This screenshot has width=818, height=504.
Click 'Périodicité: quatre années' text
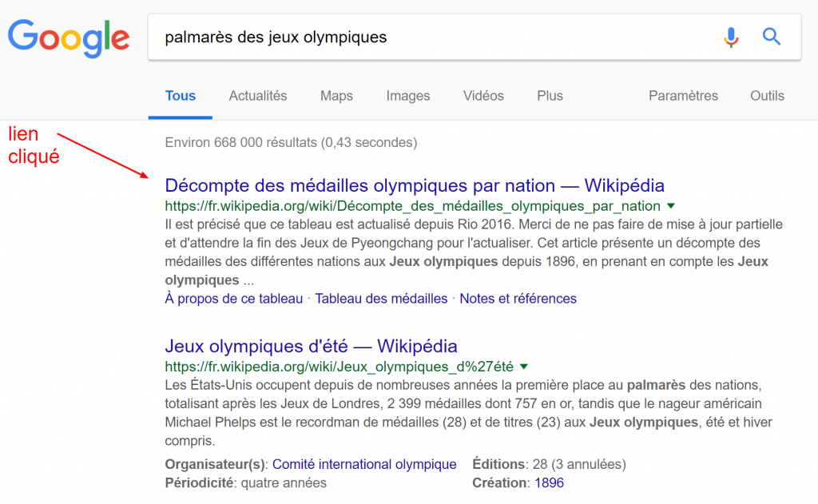point(246,483)
